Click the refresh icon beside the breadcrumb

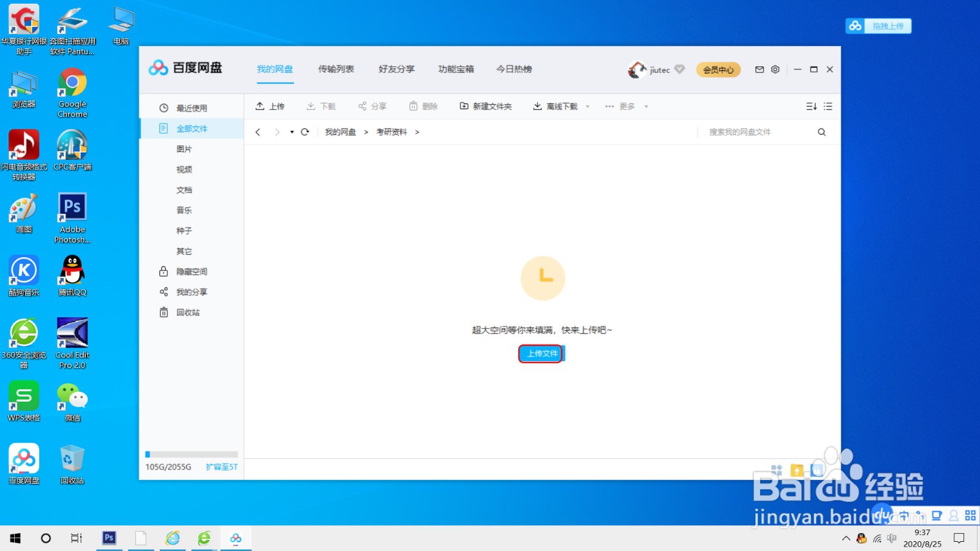click(x=305, y=132)
